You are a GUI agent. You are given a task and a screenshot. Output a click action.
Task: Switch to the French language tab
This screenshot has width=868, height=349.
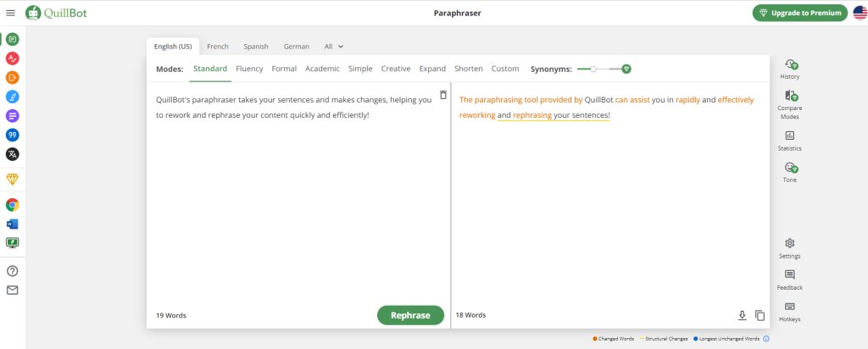pos(218,47)
